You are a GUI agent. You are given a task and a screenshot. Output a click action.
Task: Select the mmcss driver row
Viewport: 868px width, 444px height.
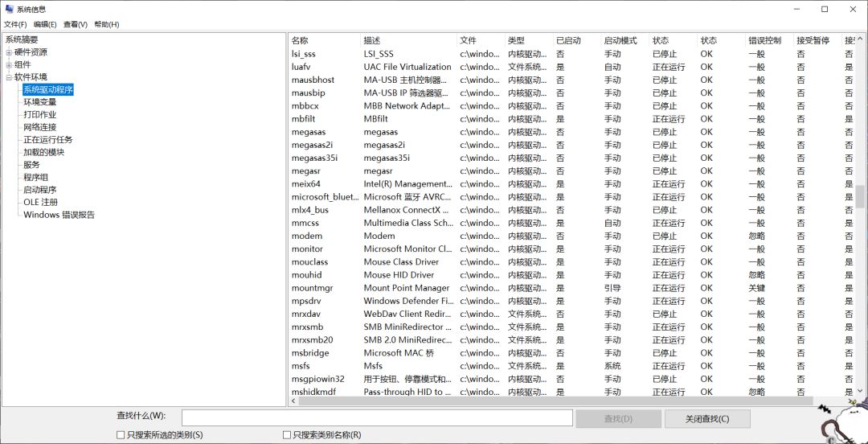[x=572, y=223]
